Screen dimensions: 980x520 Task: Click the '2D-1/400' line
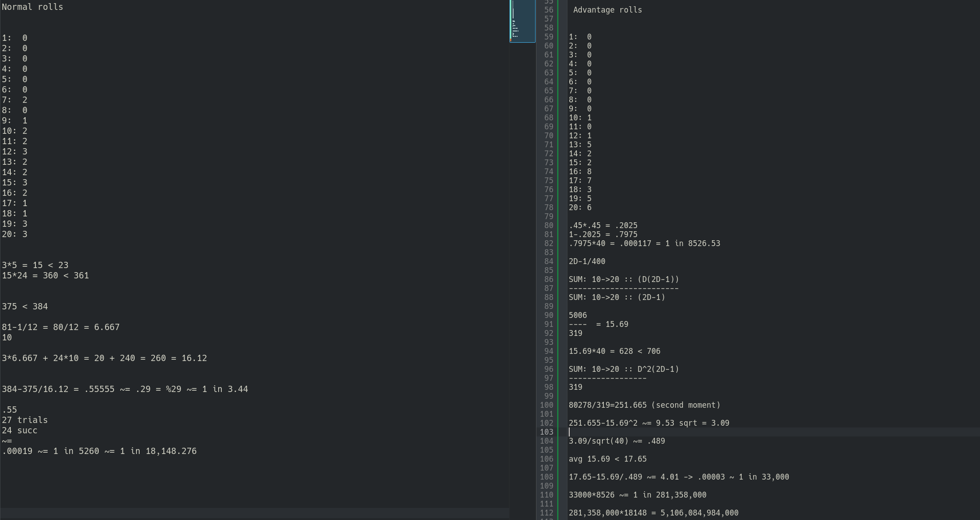pyautogui.click(x=587, y=261)
